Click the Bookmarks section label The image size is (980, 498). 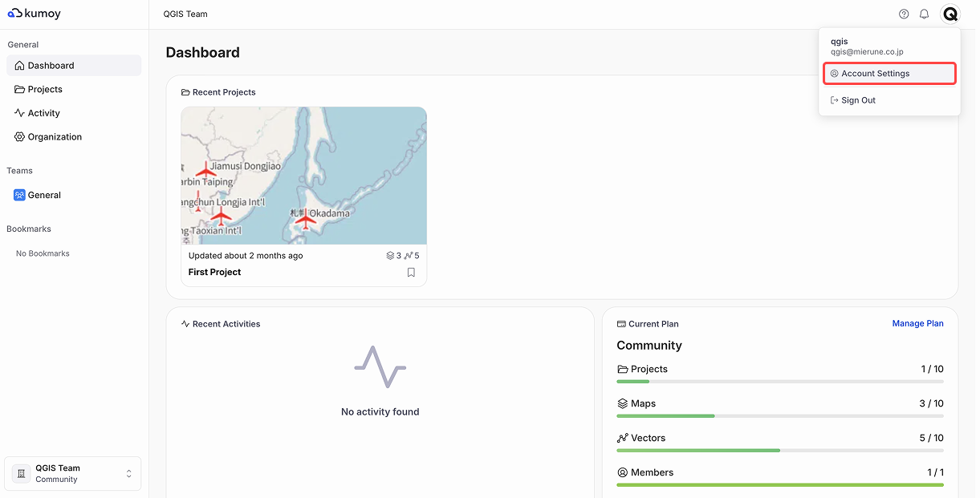(x=29, y=229)
